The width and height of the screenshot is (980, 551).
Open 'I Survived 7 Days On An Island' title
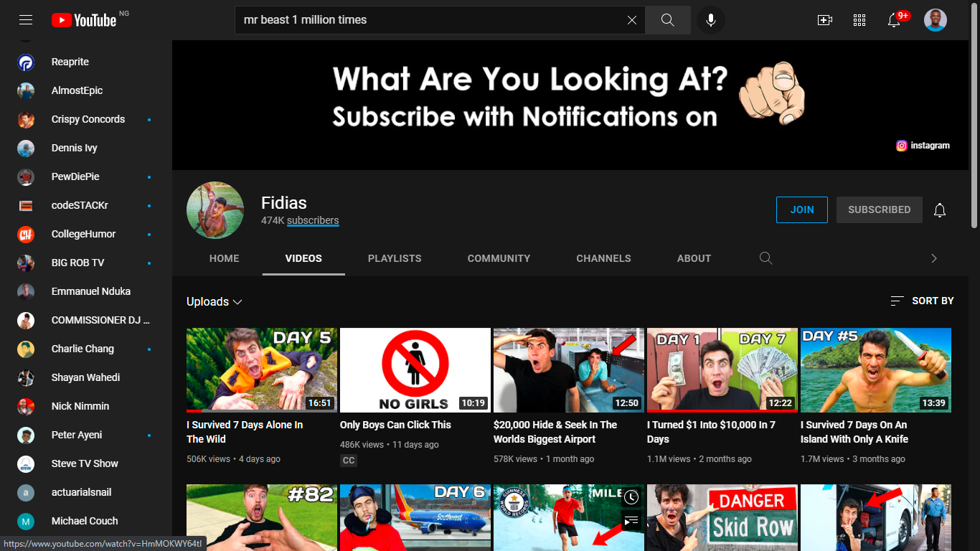click(x=854, y=432)
